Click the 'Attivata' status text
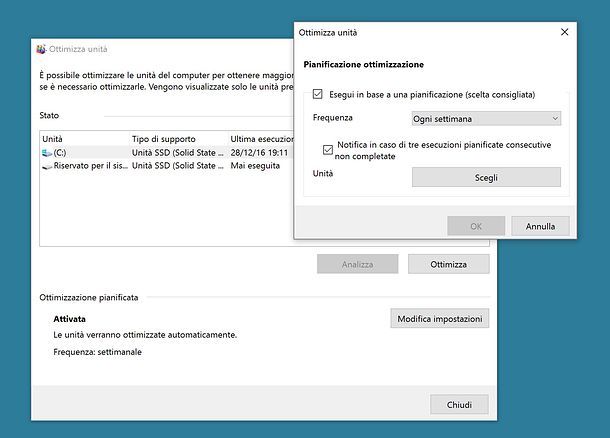Screen dimensions: 610x438 tap(69, 319)
